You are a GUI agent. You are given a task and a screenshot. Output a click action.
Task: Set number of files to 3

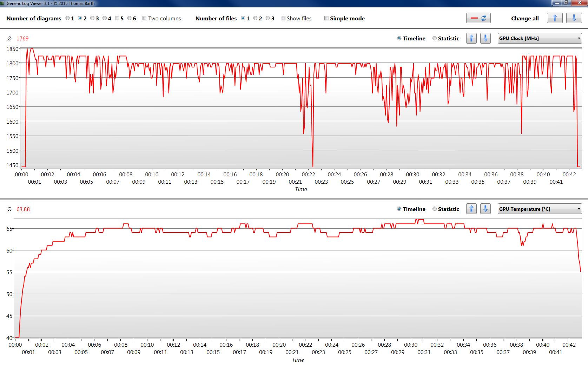pyautogui.click(x=267, y=18)
